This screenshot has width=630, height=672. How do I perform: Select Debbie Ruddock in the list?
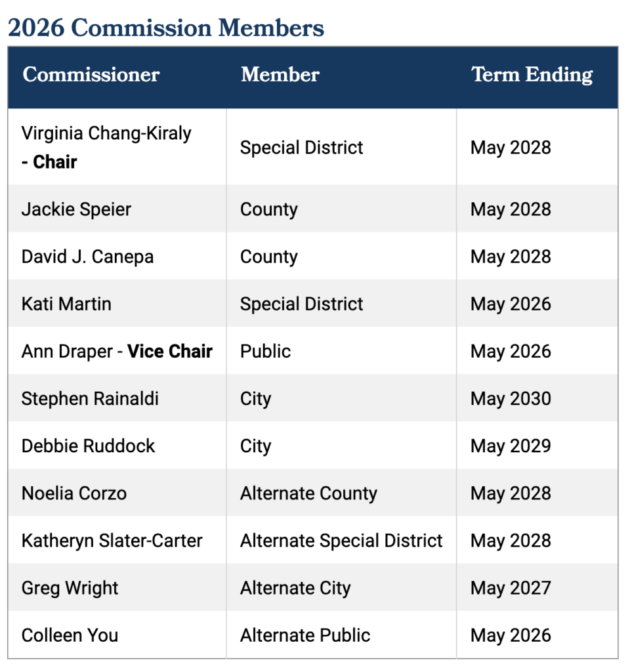(88, 446)
